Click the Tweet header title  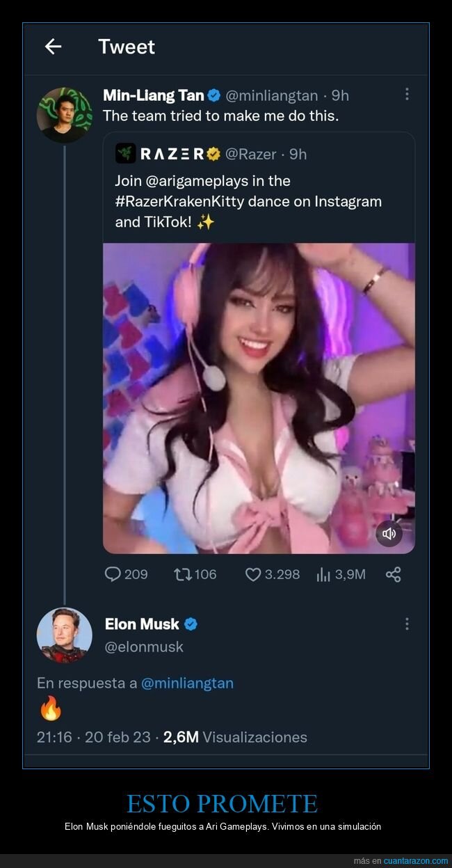click(127, 47)
